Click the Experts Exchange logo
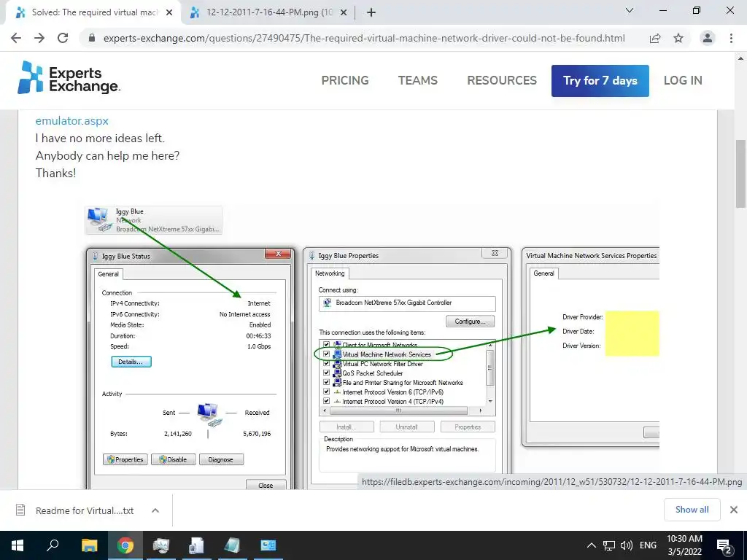 coord(69,79)
